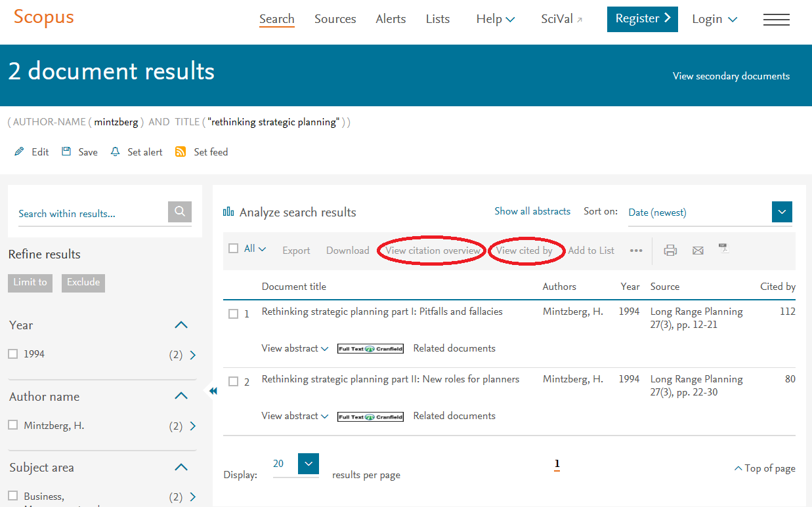Screen dimensions: 812x507
Task: Click the Register button
Action: (x=642, y=19)
